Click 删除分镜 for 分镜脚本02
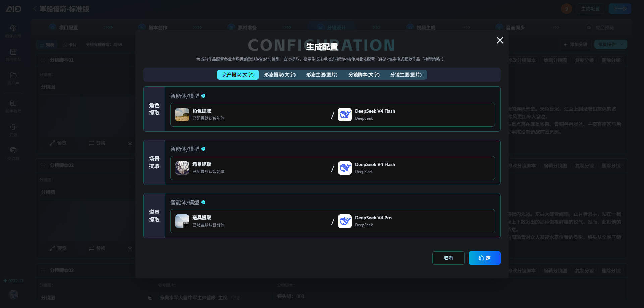The image size is (644, 308). pyautogui.click(x=611, y=166)
